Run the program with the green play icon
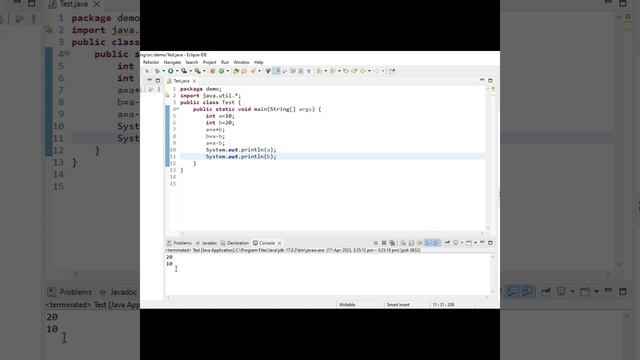640x360 pixels. [171, 71]
